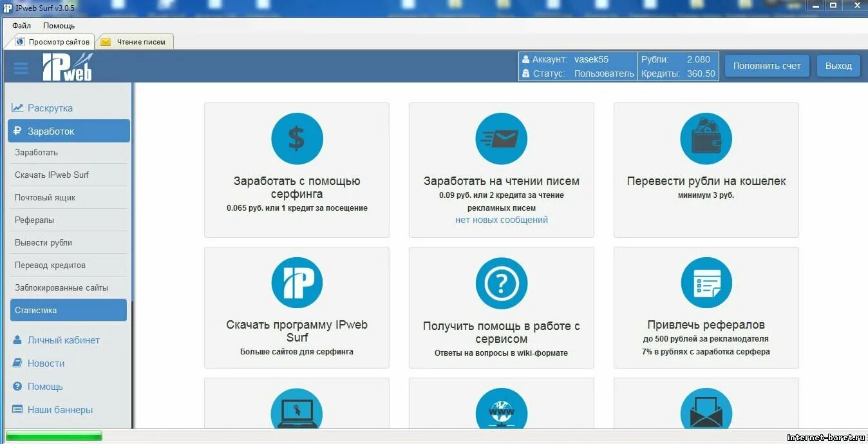Click the Перевести рубли на кошелек heading
This screenshot has height=444, width=868.
click(706, 181)
